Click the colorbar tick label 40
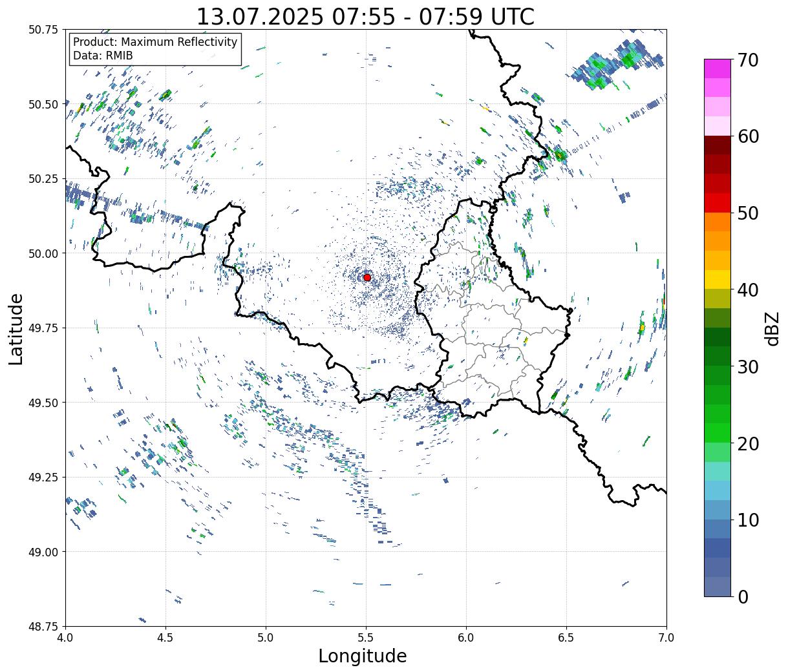This screenshot has width=788, height=672. (x=748, y=290)
